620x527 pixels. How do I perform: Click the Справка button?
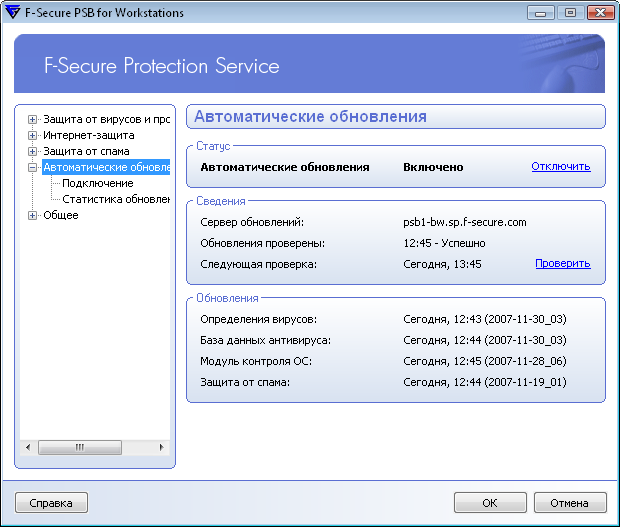[x=51, y=503]
